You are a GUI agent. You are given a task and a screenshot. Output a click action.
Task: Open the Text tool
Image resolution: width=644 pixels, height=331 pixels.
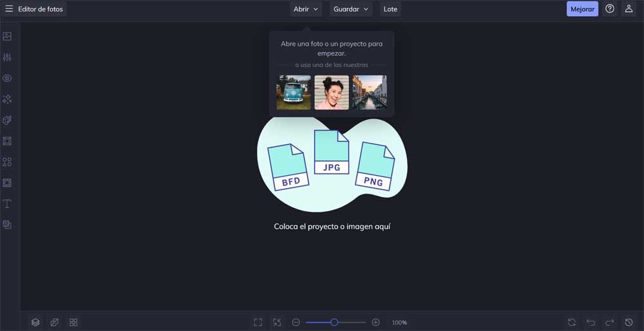(7, 203)
